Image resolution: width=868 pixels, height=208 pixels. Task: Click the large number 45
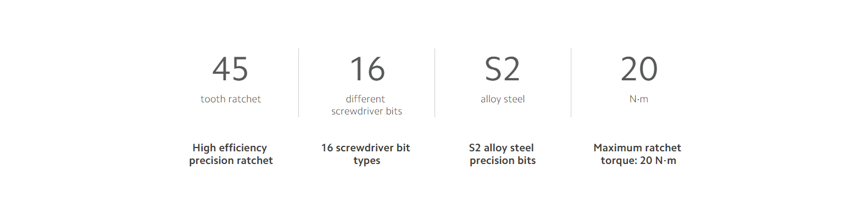pyautogui.click(x=230, y=69)
